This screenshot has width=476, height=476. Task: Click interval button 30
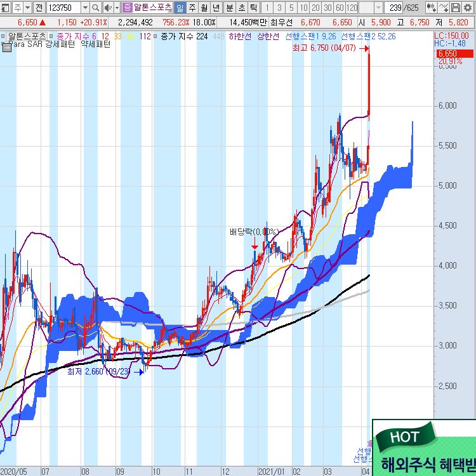pyautogui.click(x=328, y=8)
